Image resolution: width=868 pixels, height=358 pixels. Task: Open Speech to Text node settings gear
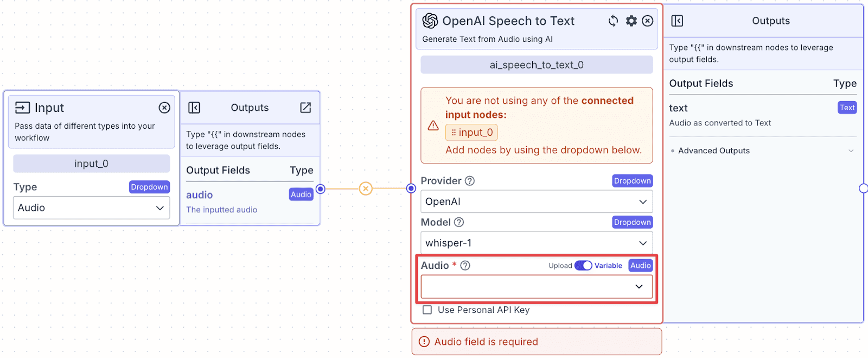click(x=631, y=21)
